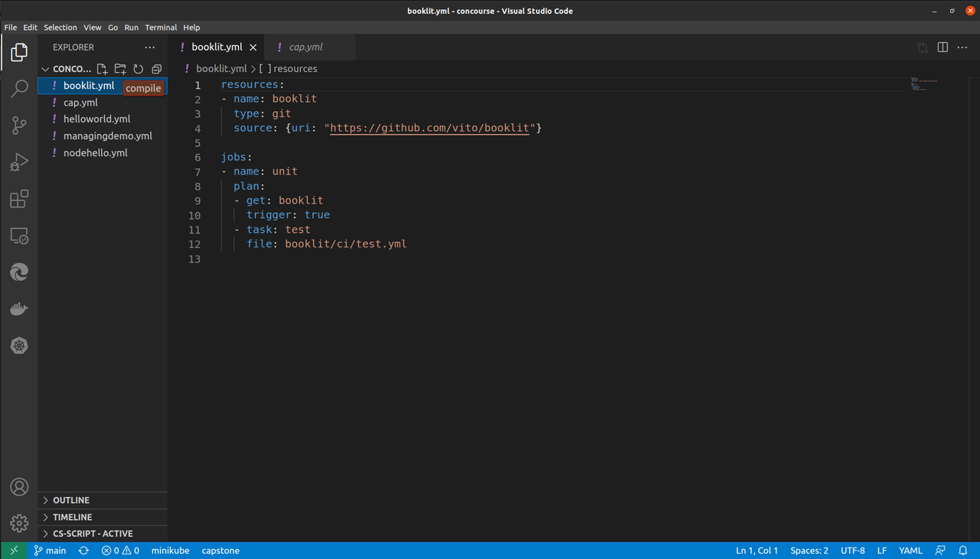
Task: Click the minimap code overview
Action: (923, 83)
